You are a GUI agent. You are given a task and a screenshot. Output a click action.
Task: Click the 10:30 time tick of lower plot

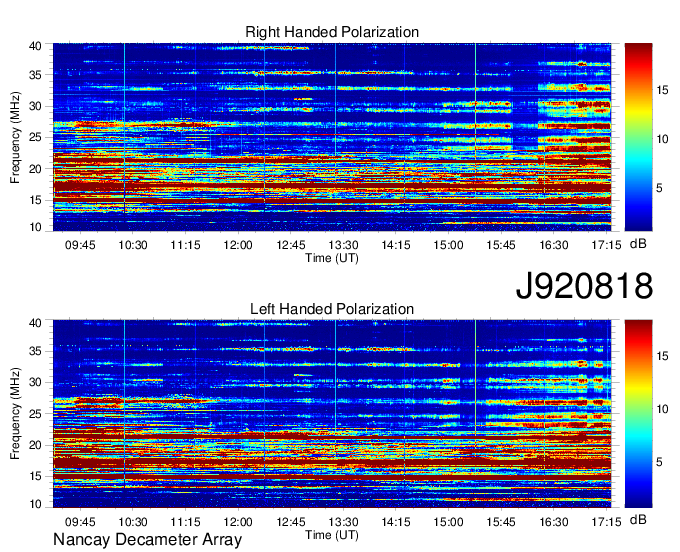133,522
